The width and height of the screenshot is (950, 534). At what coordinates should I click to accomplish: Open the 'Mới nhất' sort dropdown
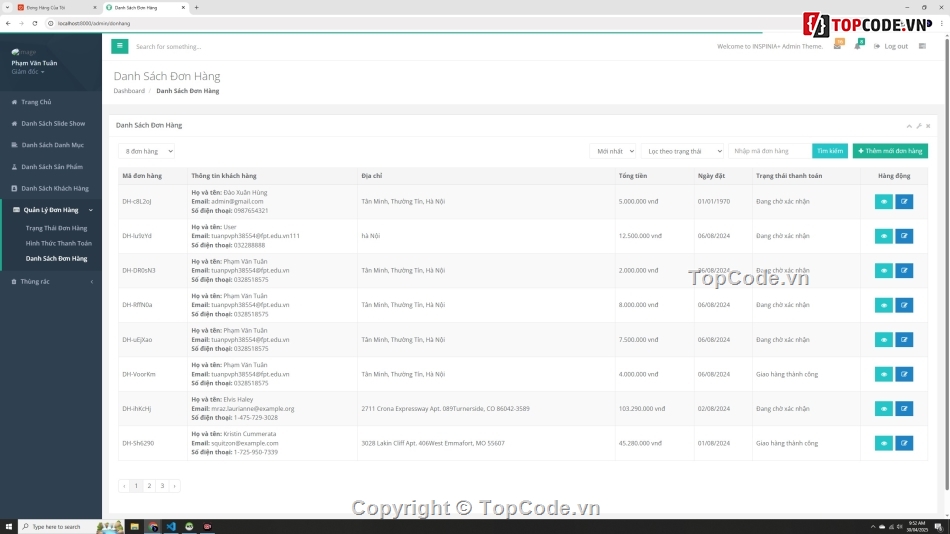(x=613, y=151)
